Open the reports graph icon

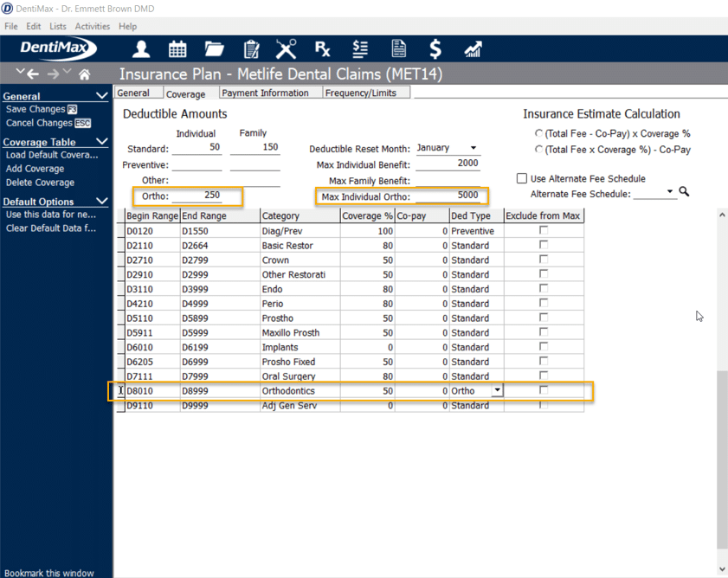[472, 49]
